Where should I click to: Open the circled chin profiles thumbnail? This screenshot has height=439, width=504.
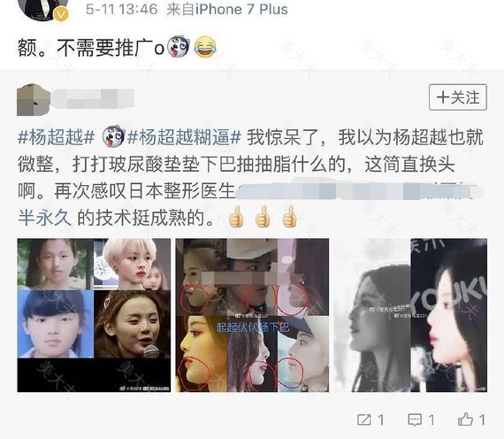[x=252, y=315]
